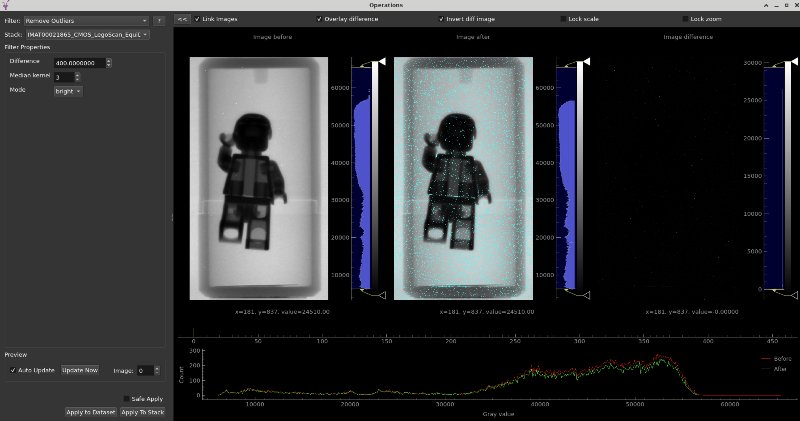Image resolution: width=800 pixels, height=421 pixels.
Task: Click bottom gradient handle of Image after histogram
Action: coord(587,296)
